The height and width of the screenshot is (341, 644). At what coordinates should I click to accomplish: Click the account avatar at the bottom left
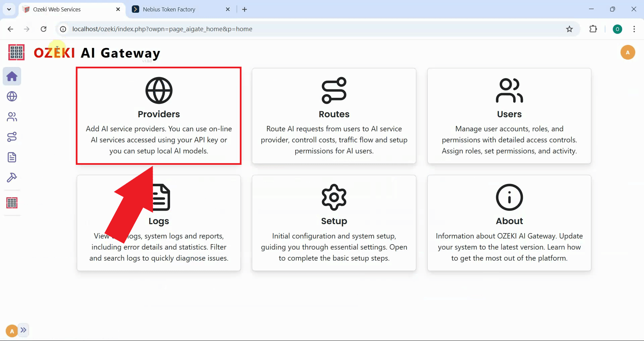tap(11, 330)
